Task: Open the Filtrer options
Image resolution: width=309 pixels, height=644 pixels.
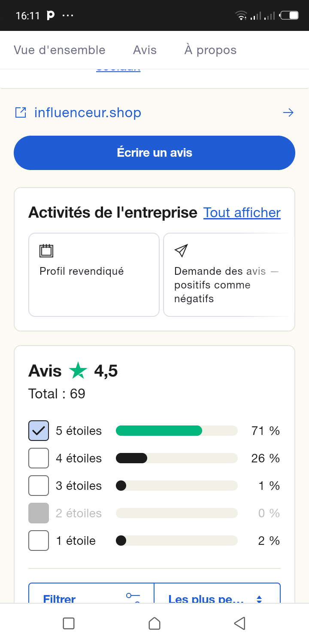Action: point(60,598)
